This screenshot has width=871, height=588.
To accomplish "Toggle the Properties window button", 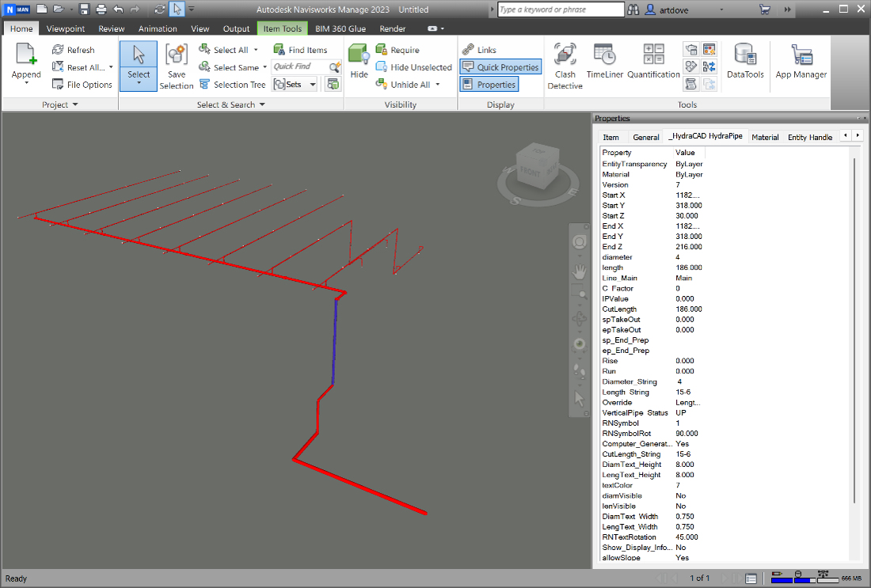I will coord(489,85).
